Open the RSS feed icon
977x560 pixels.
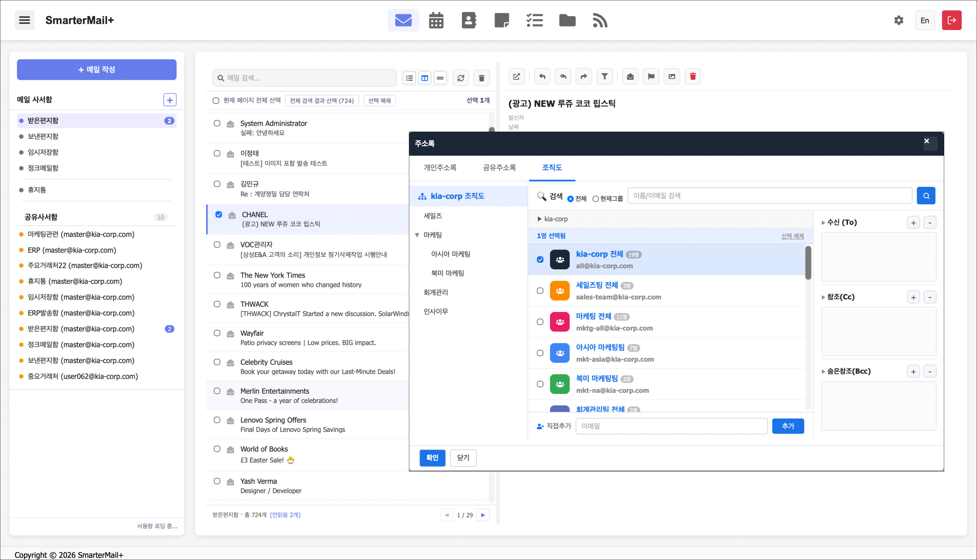tap(600, 20)
